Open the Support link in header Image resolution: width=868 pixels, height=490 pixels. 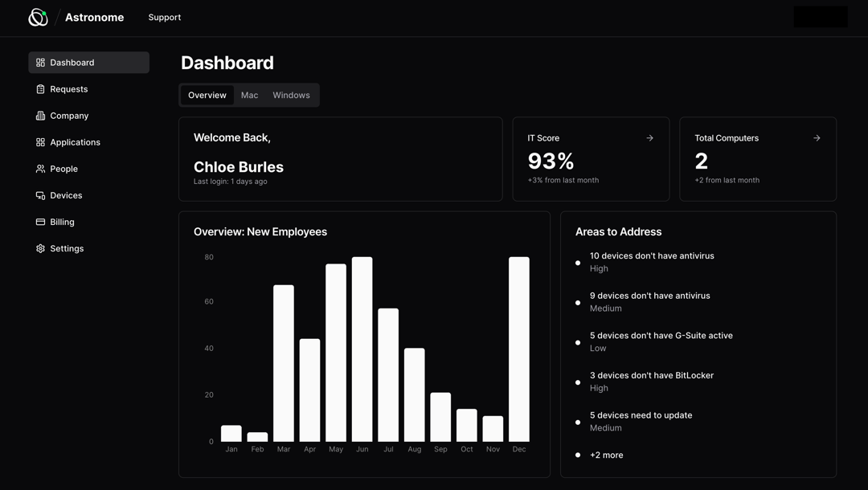point(165,18)
